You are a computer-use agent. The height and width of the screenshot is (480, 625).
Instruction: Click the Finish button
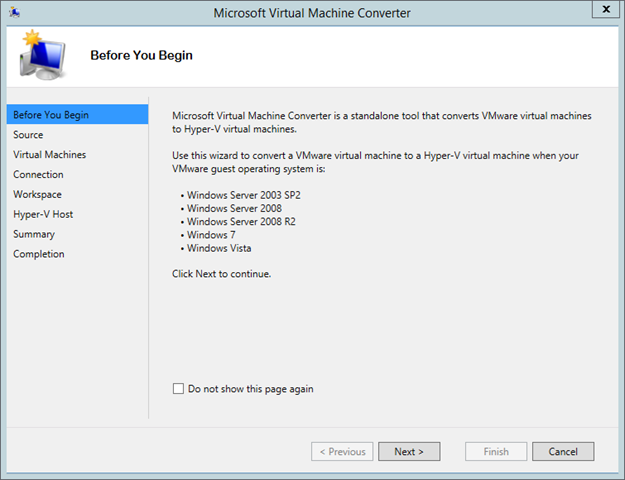pyautogui.click(x=496, y=451)
